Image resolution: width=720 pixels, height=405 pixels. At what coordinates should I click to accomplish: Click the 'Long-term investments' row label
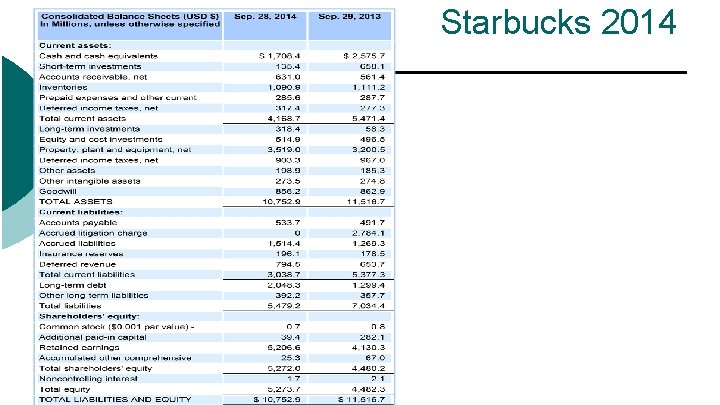point(90,129)
